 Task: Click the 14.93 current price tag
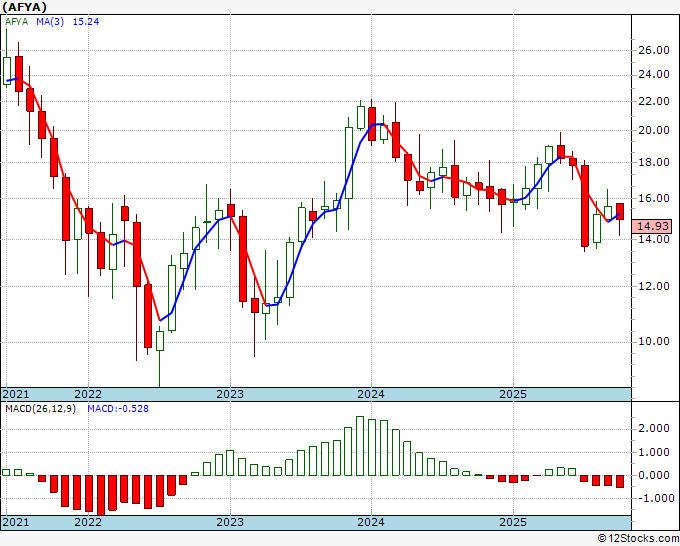pyautogui.click(x=652, y=226)
